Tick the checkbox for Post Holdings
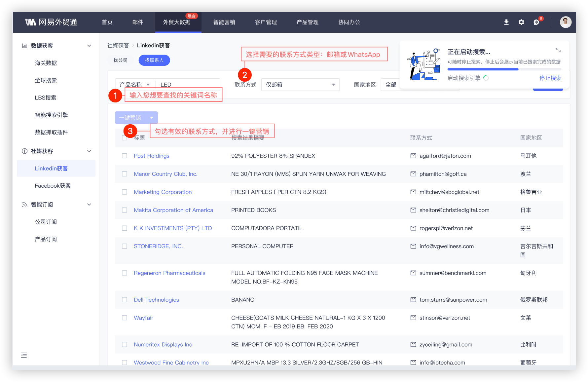Viewport: 588px width, 382px height. point(125,156)
